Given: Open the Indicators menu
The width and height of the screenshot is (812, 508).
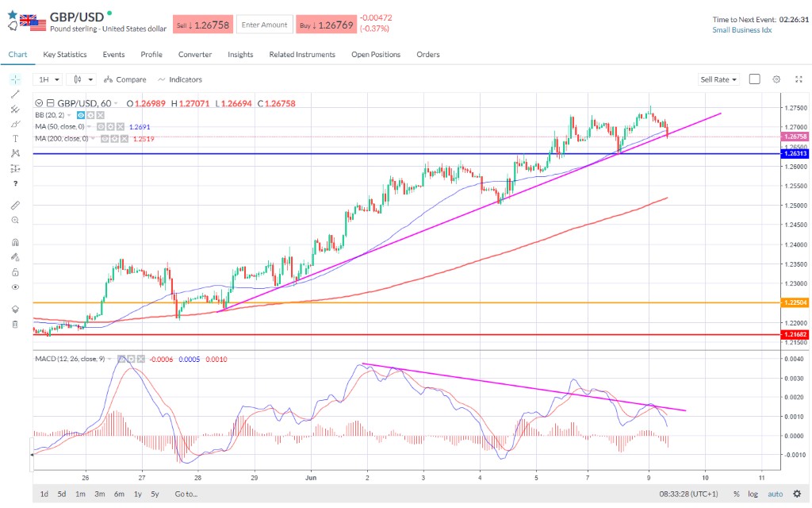Looking at the screenshot, I should [x=180, y=79].
